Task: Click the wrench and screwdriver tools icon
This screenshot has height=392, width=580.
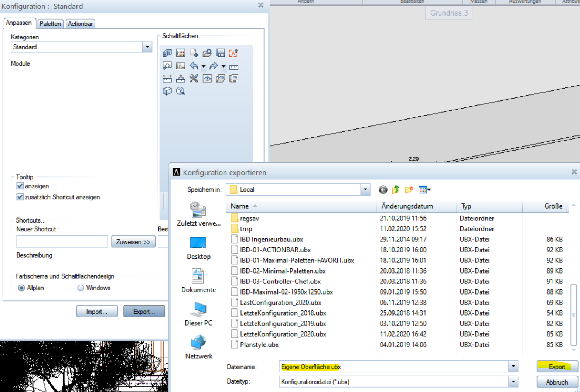Action: [x=194, y=78]
